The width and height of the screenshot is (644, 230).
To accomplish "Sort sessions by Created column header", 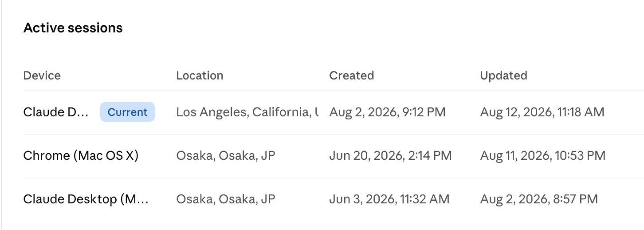I will point(352,75).
